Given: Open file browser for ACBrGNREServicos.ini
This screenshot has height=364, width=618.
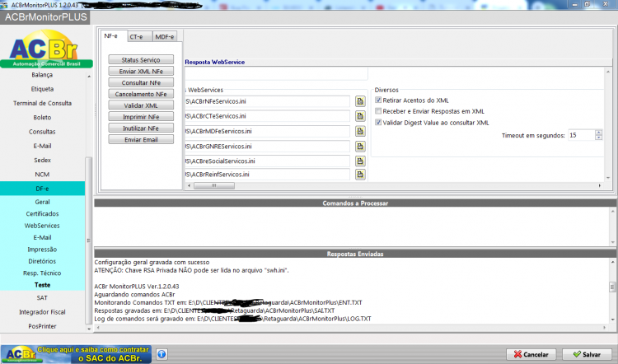Looking at the screenshot, I should pyautogui.click(x=360, y=147).
